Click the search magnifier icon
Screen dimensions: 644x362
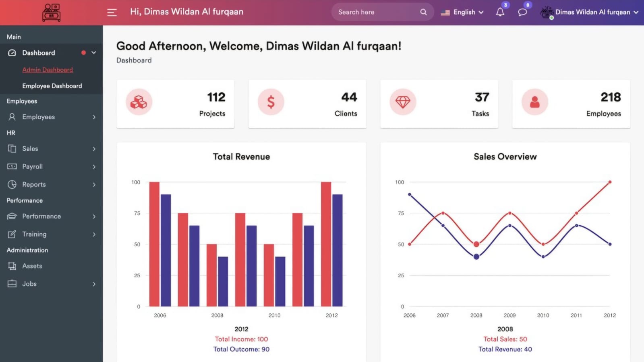(x=423, y=12)
